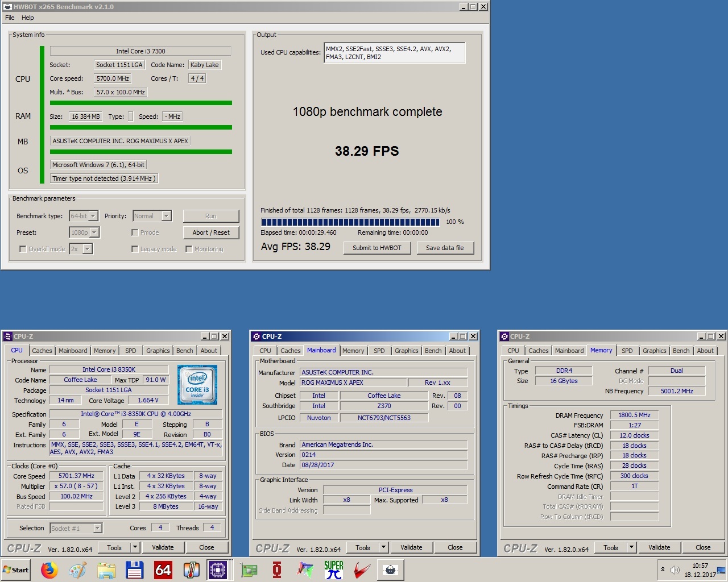Click the Start button
Image resolution: width=728 pixels, height=582 pixels.
16,570
